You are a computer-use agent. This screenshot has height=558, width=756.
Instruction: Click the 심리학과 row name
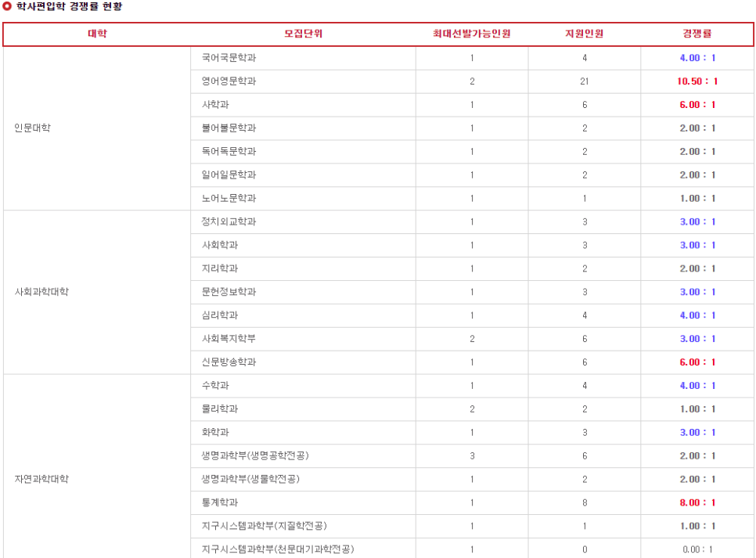click(220, 315)
